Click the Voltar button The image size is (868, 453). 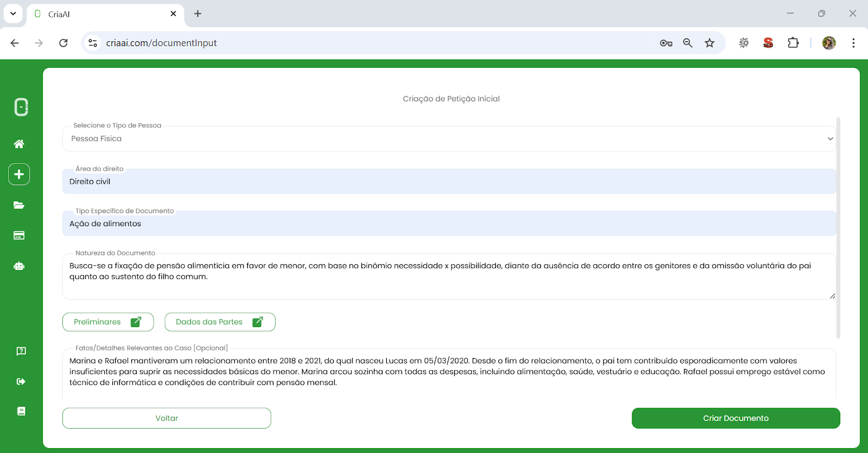point(167,418)
